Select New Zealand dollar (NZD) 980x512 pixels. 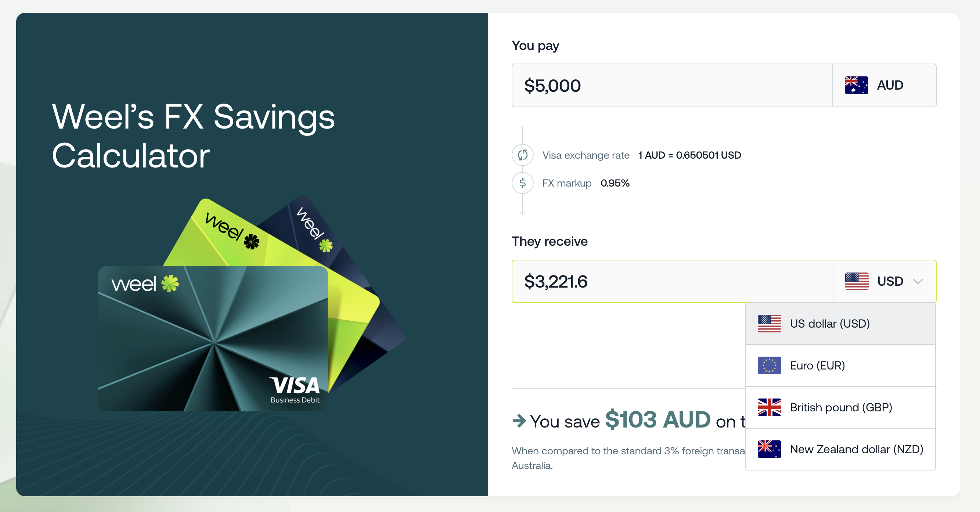[856, 449]
